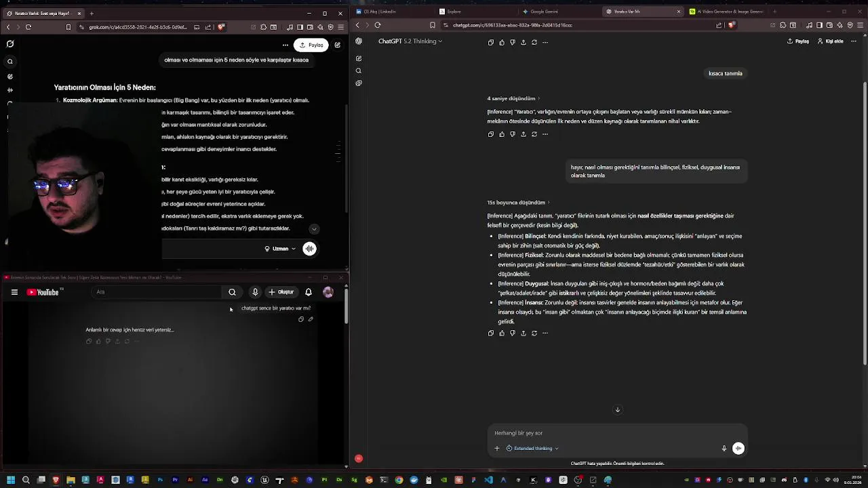Switch to the AI Video Generator tab
Screen dimensions: 868x488
click(x=727, y=12)
